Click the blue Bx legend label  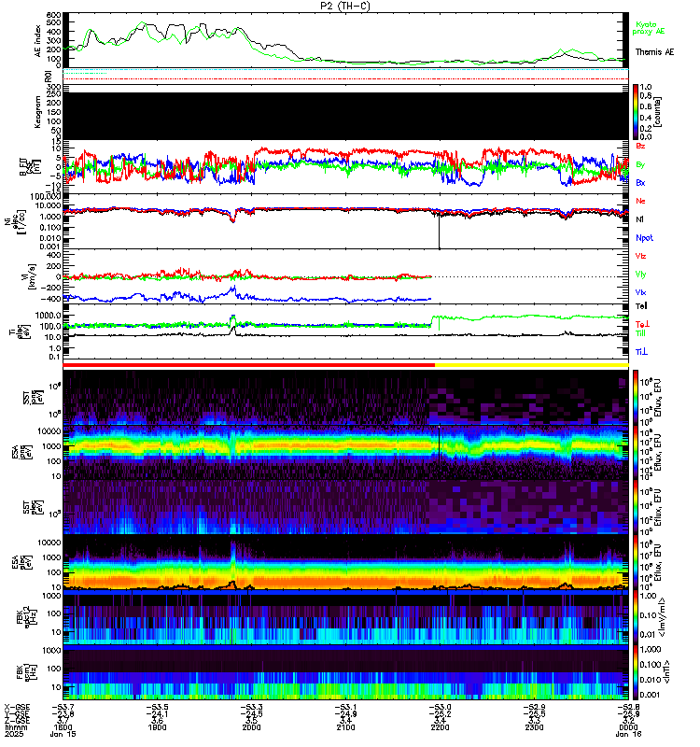click(640, 182)
